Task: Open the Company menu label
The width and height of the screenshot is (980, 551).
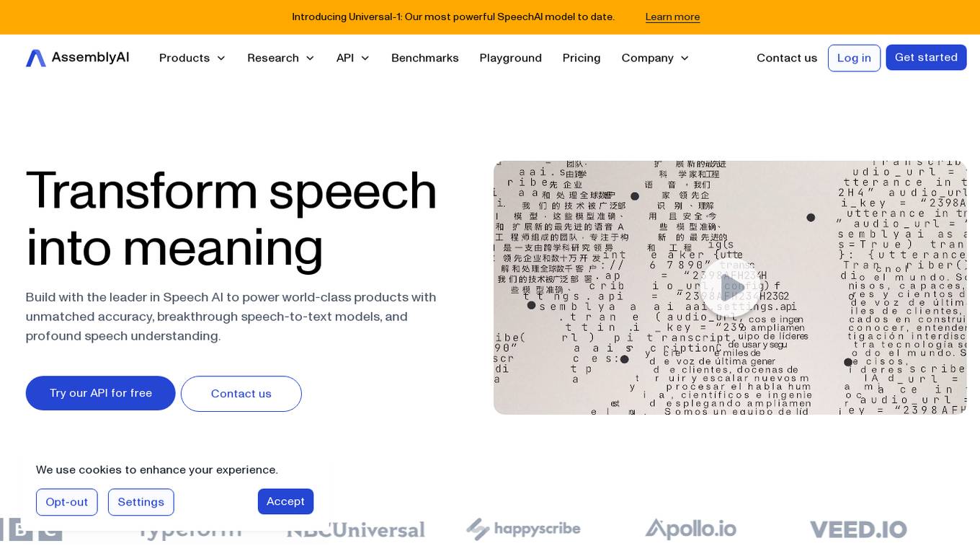Action: click(648, 58)
